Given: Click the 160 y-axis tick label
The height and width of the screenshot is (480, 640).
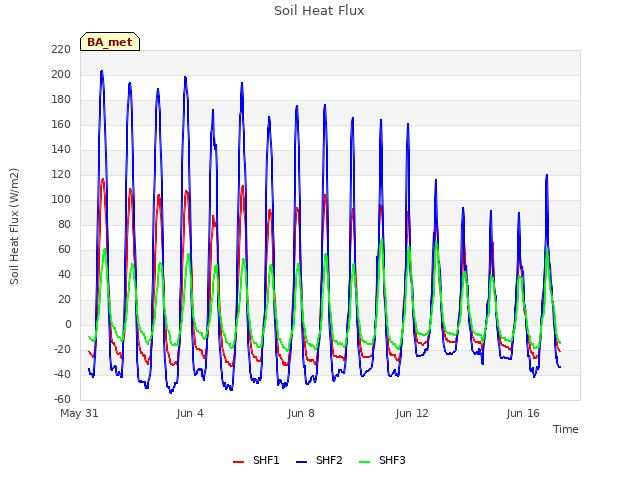Looking at the screenshot, I should click(x=61, y=124).
